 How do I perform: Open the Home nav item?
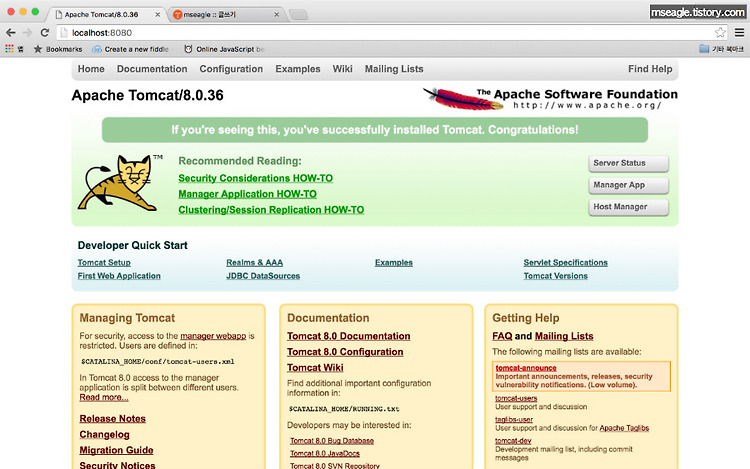coord(91,69)
